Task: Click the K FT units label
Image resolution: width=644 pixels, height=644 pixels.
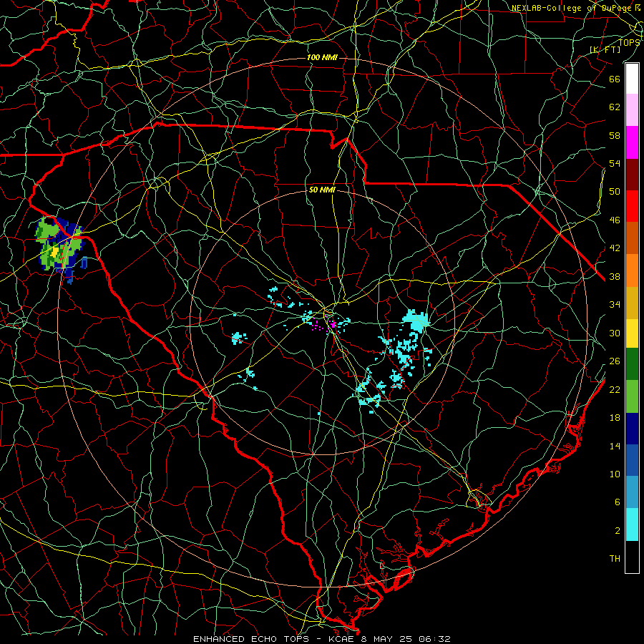Action: tap(605, 49)
